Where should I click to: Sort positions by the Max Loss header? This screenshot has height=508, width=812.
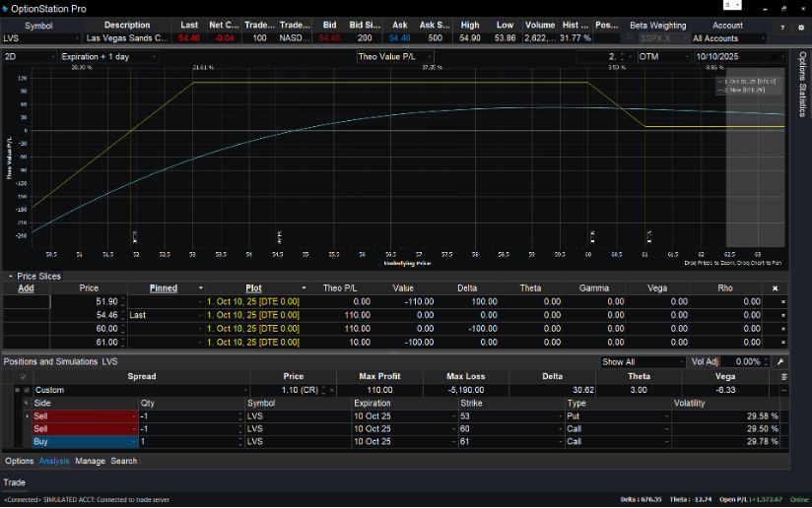(465, 377)
